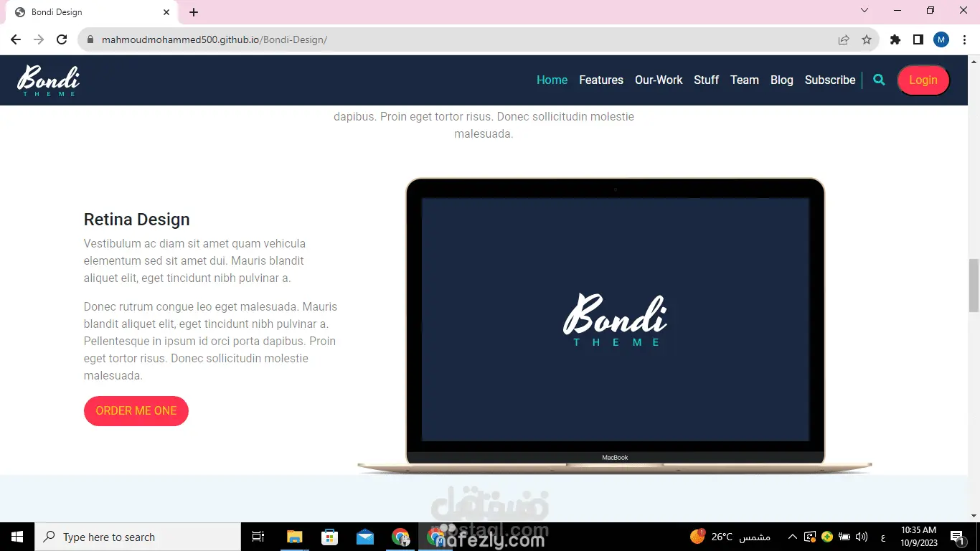Screen dimensions: 980x551
Task: Click the scrollbar up arrow
Action: (974, 61)
